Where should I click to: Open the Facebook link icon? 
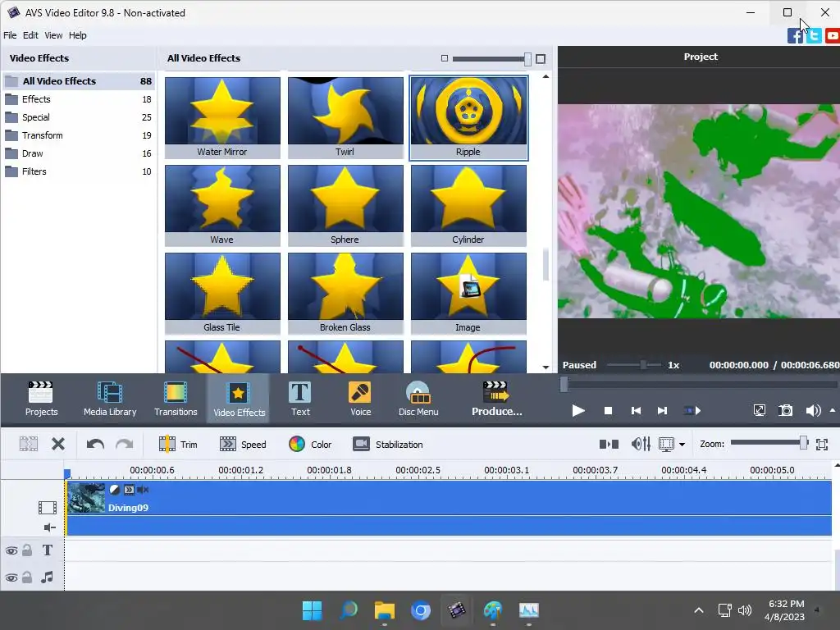pos(795,36)
